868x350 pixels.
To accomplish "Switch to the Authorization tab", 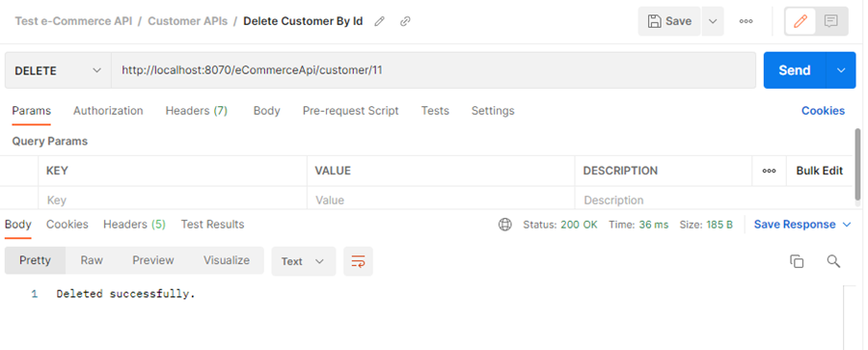I will pyautogui.click(x=108, y=111).
